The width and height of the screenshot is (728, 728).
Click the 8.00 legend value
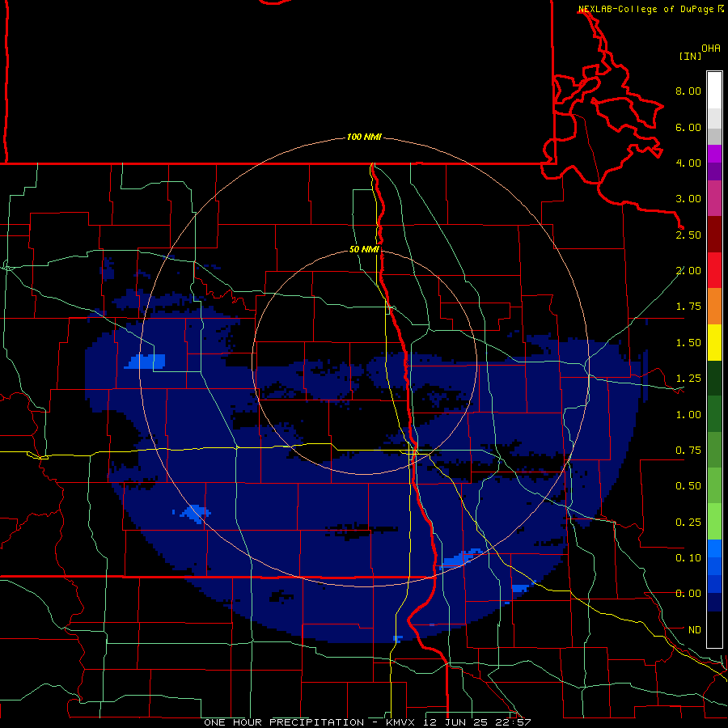coord(688,91)
